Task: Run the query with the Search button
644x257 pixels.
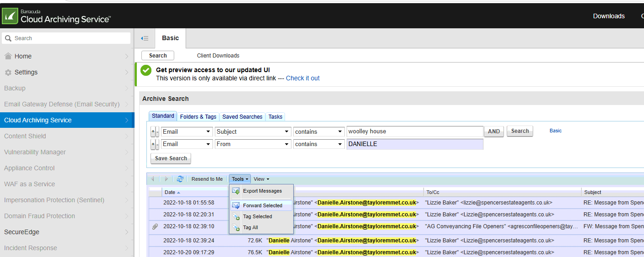Action: 520,131
